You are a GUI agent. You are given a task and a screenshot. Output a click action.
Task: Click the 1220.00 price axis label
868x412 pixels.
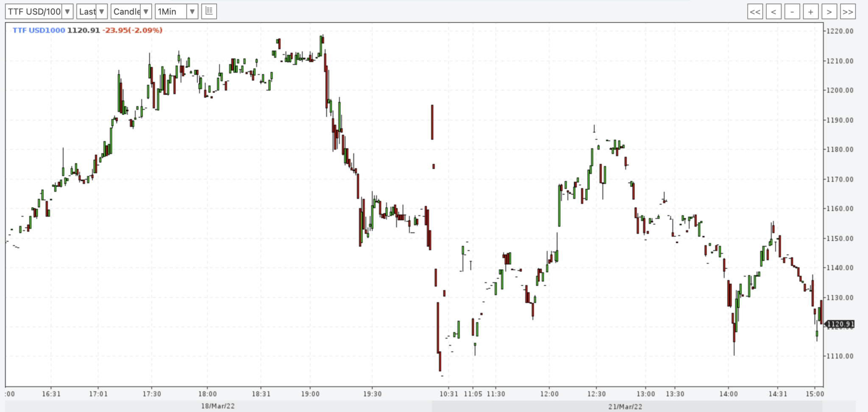point(840,31)
